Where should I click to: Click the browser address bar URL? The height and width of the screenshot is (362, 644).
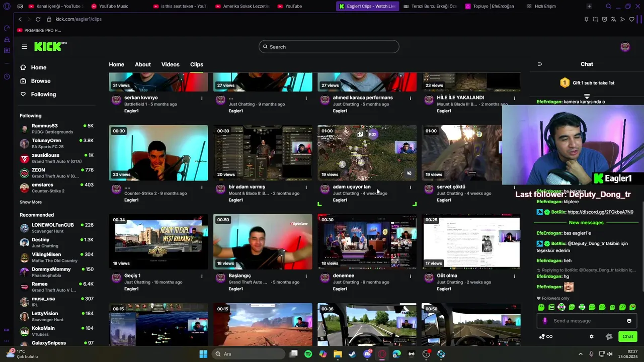pos(78,19)
